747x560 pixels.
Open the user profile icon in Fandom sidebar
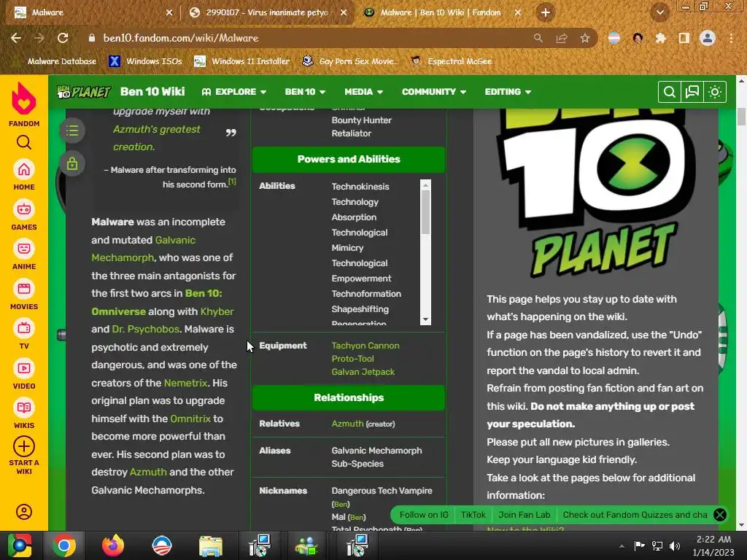(x=24, y=512)
